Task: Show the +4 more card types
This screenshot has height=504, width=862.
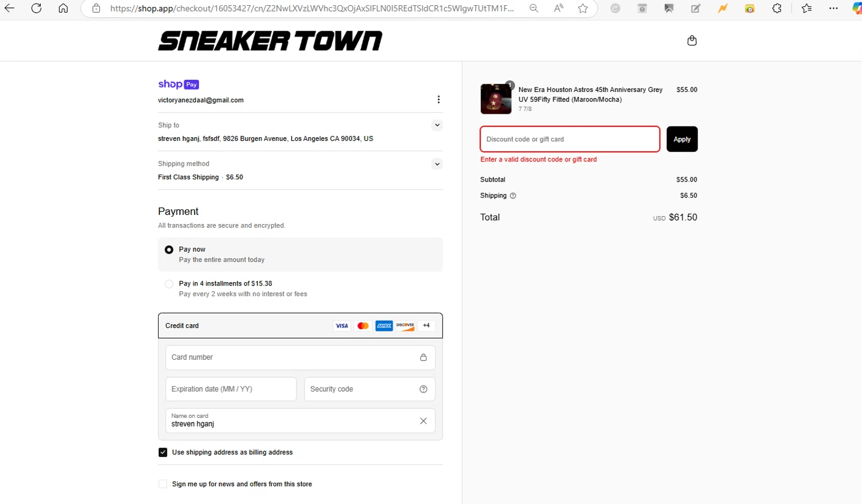Action: [426, 326]
